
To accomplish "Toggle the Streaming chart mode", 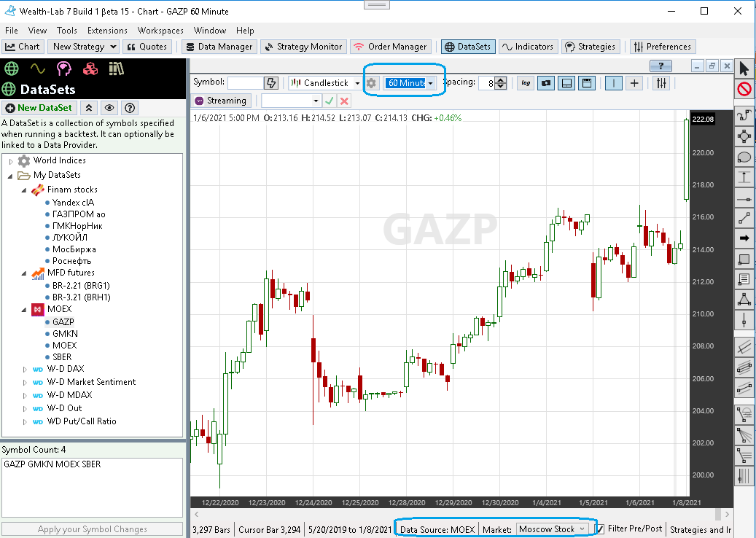I will [x=221, y=101].
